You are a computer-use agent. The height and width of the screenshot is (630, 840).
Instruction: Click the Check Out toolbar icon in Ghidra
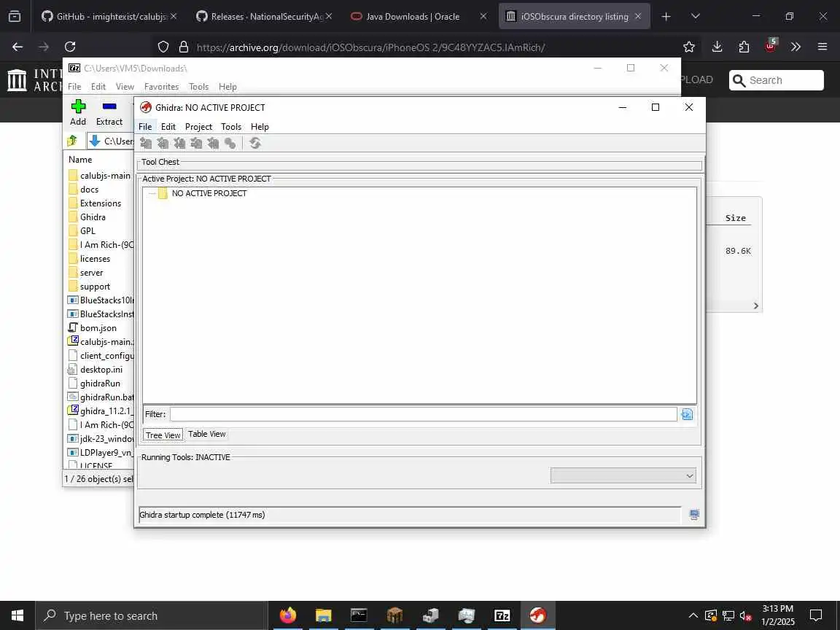(163, 143)
